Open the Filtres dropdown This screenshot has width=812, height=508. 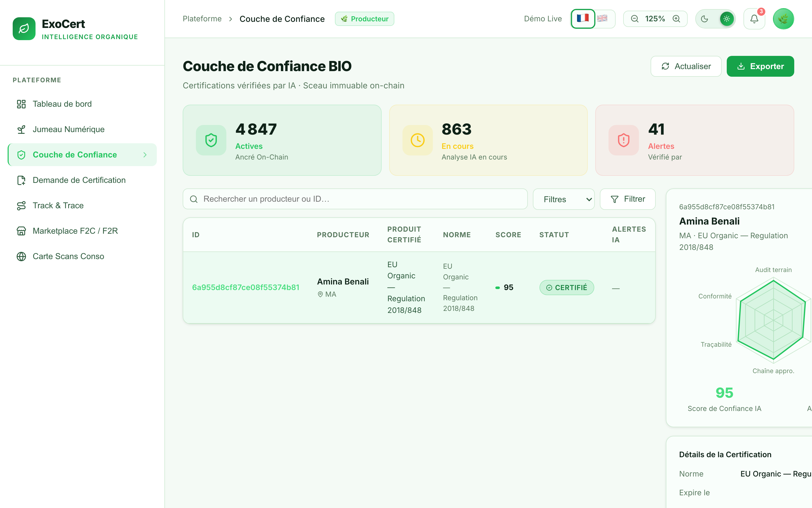[564, 199]
